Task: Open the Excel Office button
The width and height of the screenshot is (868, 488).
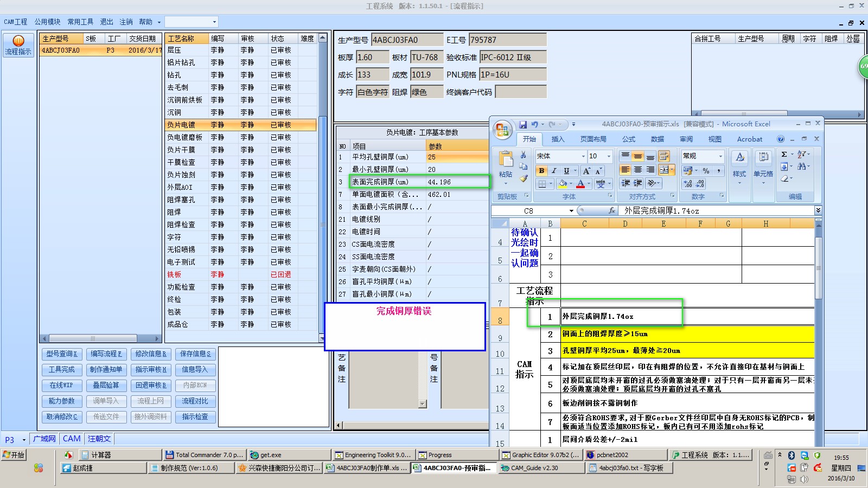Action: (x=502, y=130)
